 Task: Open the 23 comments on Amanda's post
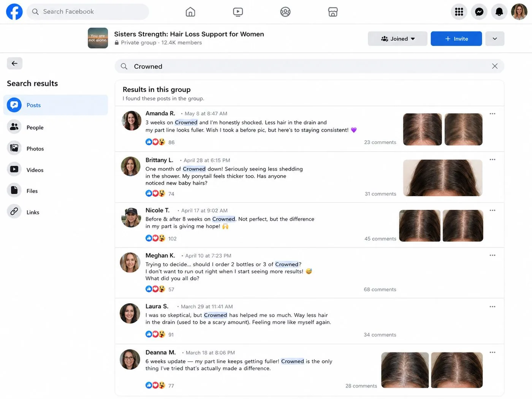click(x=380, y=142)
